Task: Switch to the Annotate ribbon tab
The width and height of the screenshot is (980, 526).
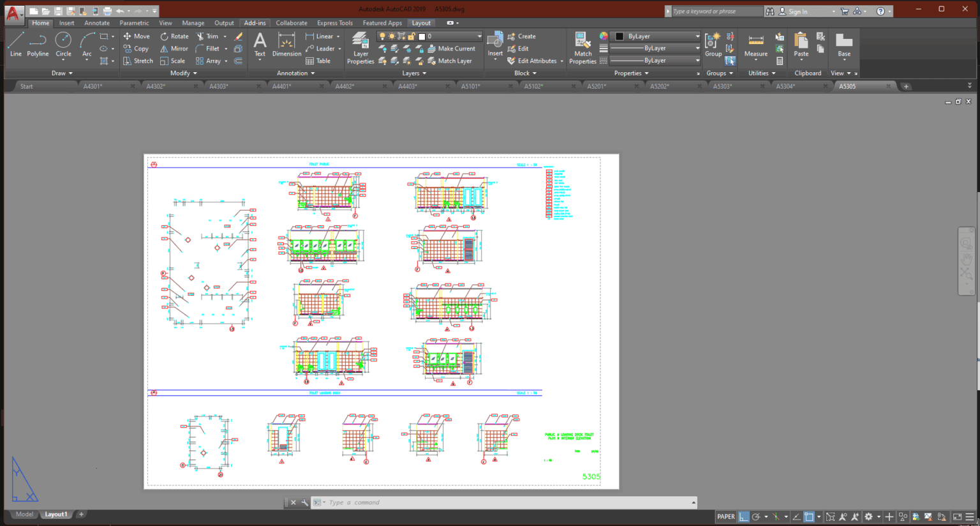Action: (x=97, y=22)
